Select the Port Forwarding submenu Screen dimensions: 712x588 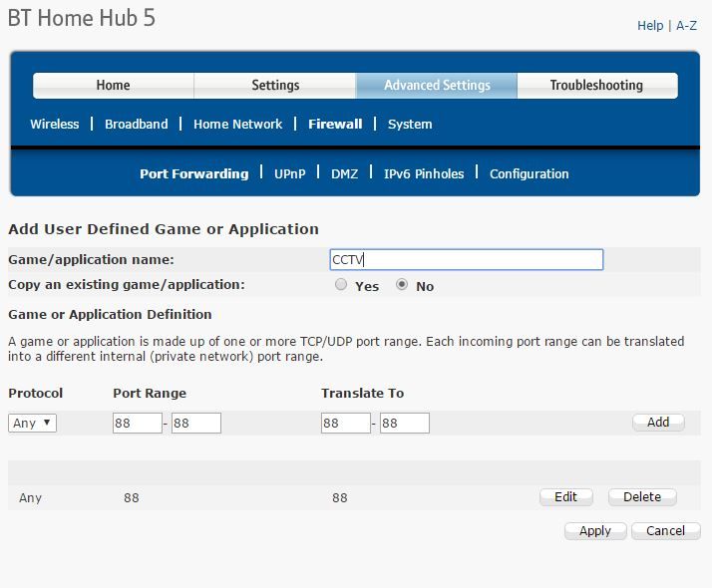coord(194,173)
